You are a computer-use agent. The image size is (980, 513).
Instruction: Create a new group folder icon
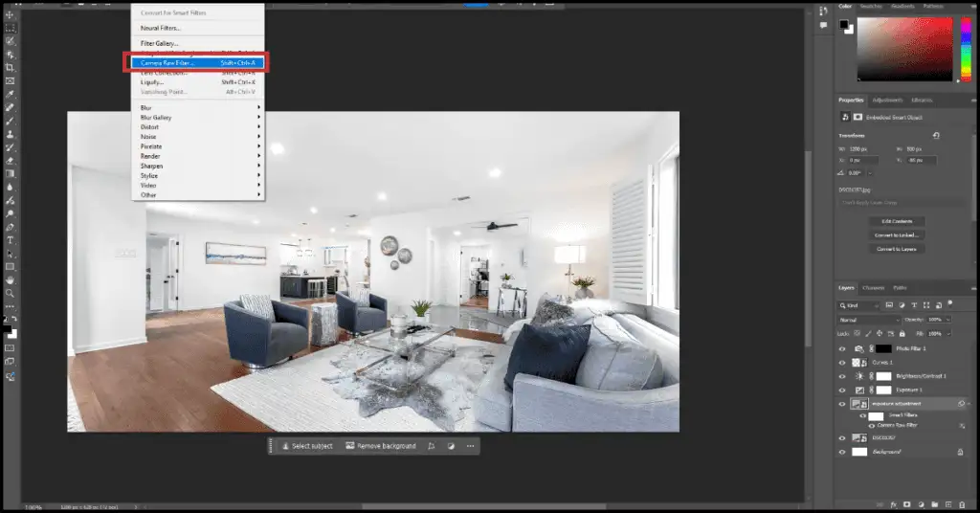point(934,504)
